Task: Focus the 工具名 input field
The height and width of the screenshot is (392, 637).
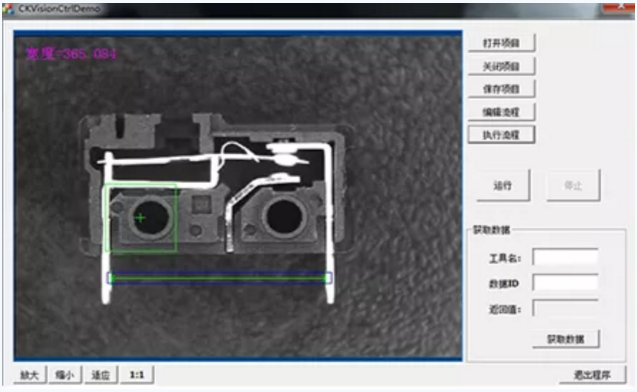Action: [x=566, y=258]
